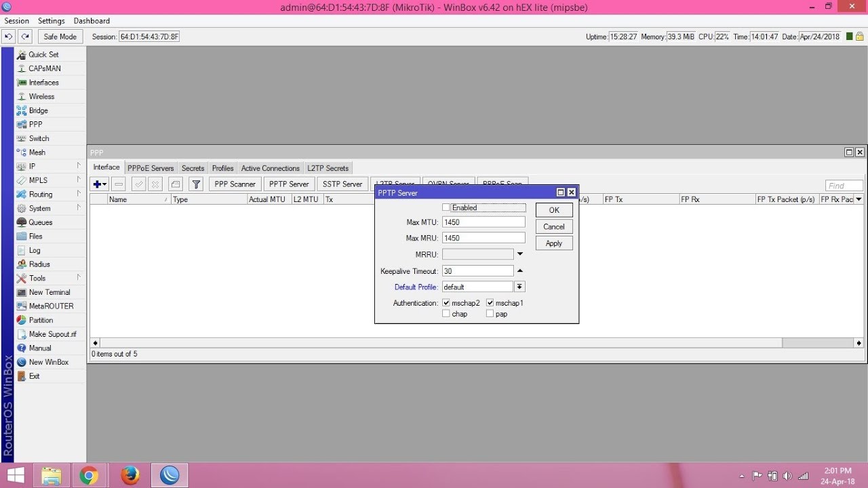Uncheck mschap1 authentication
The width and height of the screenshot is (868, 488).
(490, 303)
